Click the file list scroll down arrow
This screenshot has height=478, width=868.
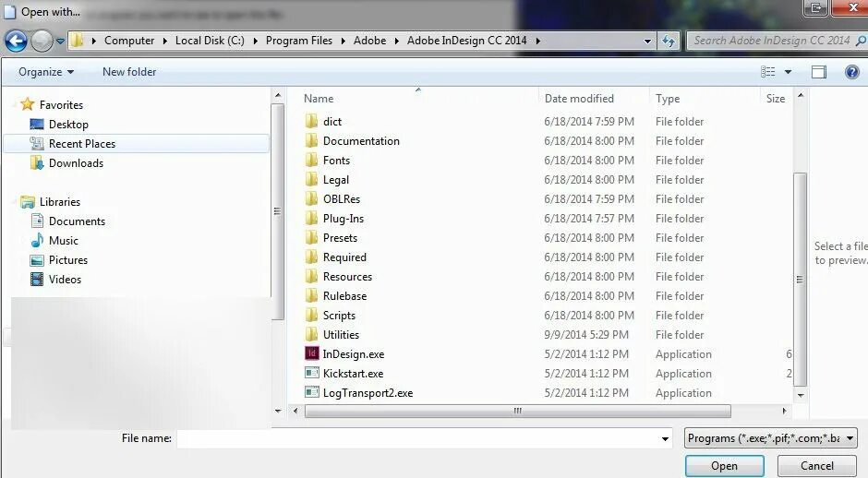click(x=800, y=395)
